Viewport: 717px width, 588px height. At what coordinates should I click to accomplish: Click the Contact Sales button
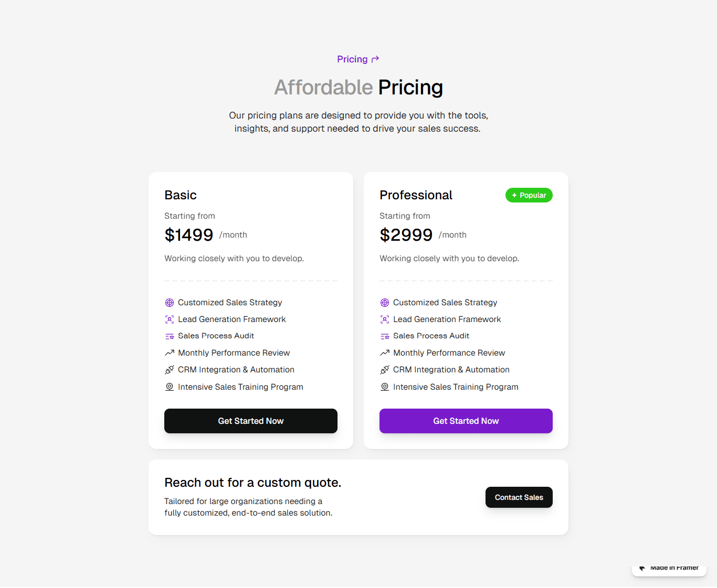tap(519, 497)
